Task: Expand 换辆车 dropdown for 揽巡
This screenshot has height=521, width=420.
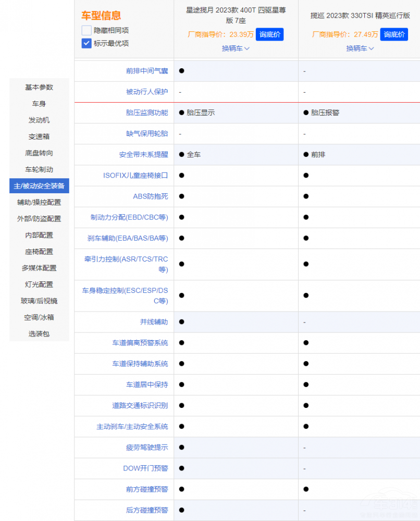Action: (x=360, y=48)
